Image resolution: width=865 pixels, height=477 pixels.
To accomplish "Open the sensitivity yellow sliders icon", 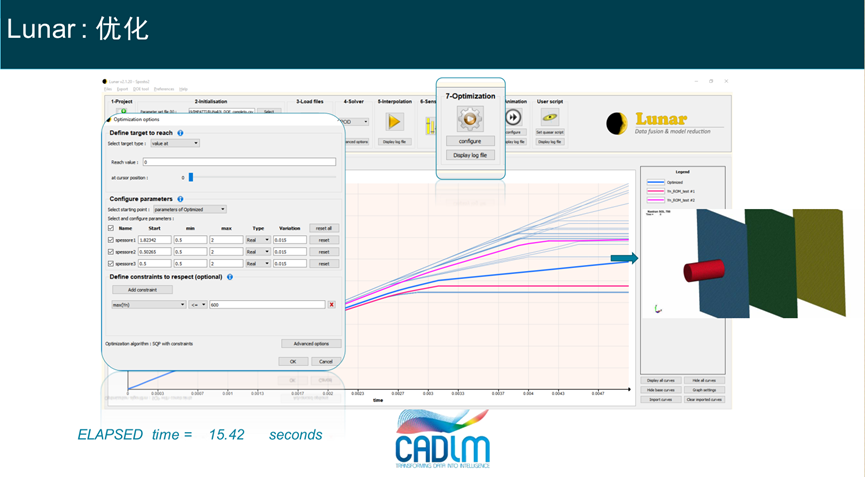I will point(430,126).
